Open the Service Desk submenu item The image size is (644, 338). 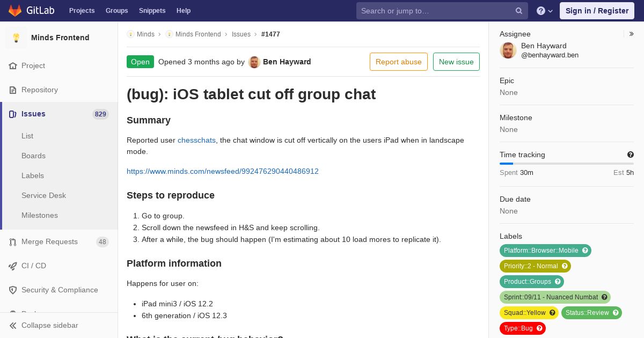pyautogui.click(x=43, y=195)
